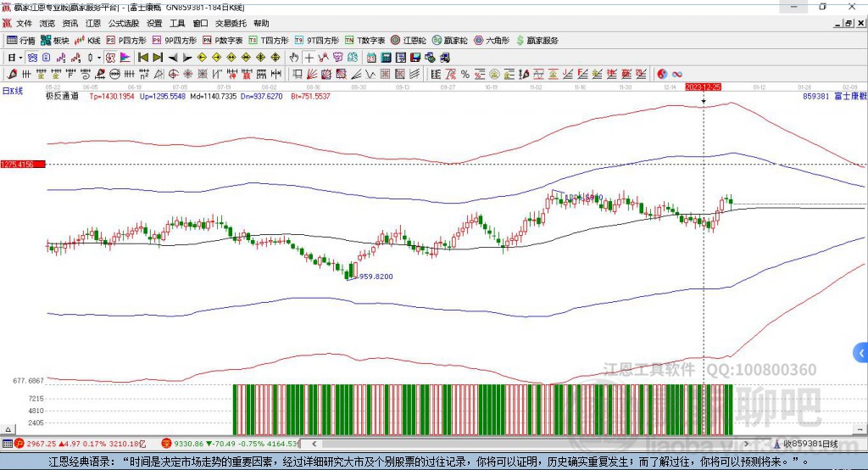Open the 江恩 menu
The image size is (868, 470).
92,24
